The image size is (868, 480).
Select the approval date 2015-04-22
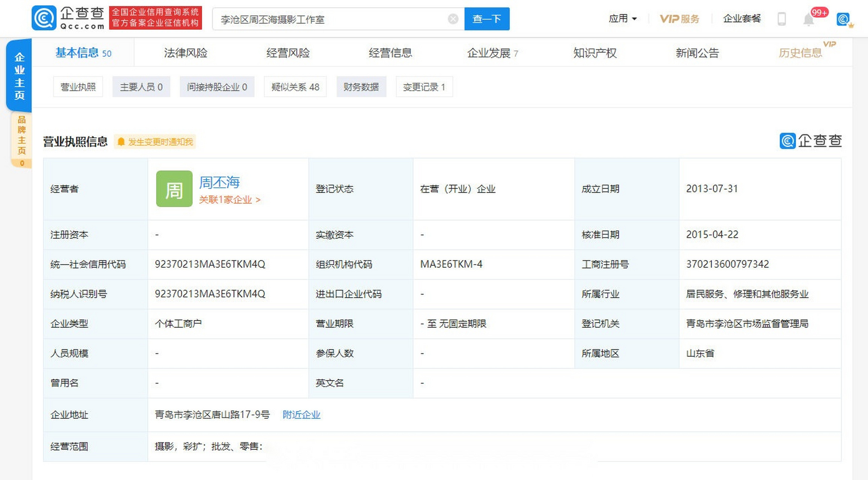712,235
